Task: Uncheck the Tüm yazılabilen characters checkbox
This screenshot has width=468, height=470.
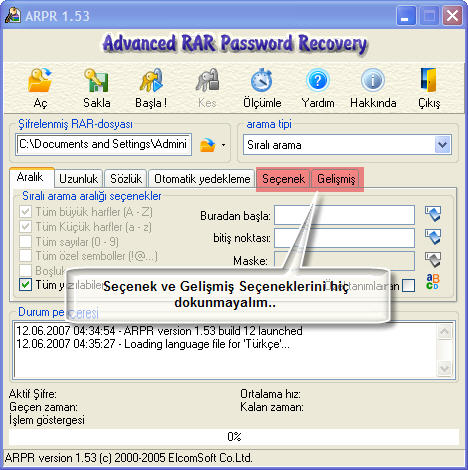Action: [26, 285]
